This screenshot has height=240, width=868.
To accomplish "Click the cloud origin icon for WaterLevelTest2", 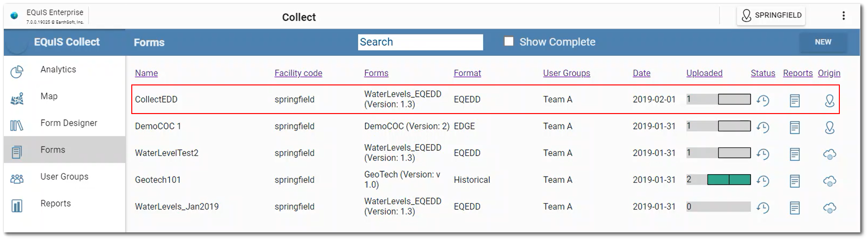I will click(x=830, y=154).
